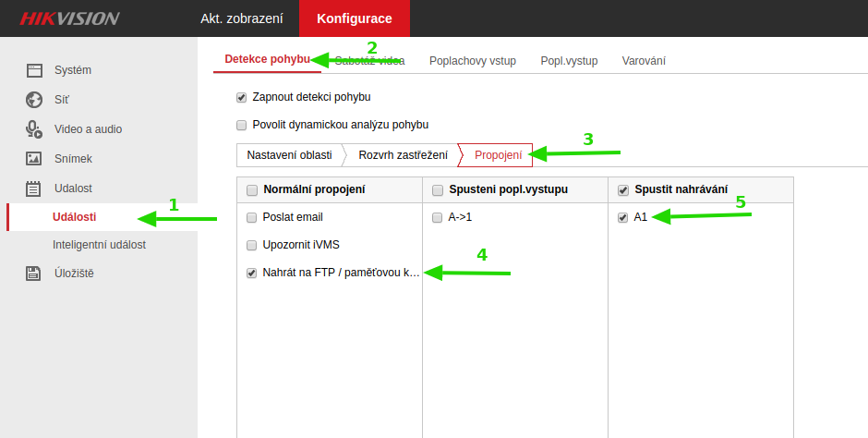
Task: Click the Úložiště floppy disk icon
Action: click(x=34, y=274)
